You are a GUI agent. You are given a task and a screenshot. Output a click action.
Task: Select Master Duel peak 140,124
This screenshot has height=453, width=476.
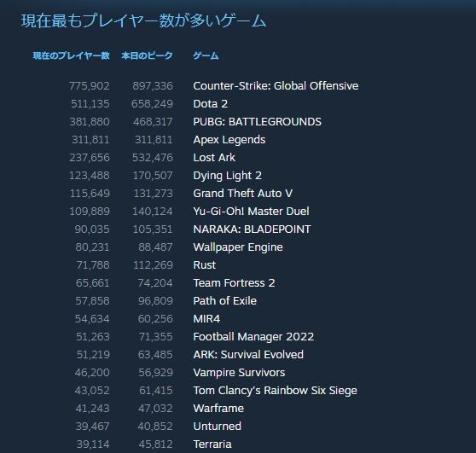coord(153,212)
